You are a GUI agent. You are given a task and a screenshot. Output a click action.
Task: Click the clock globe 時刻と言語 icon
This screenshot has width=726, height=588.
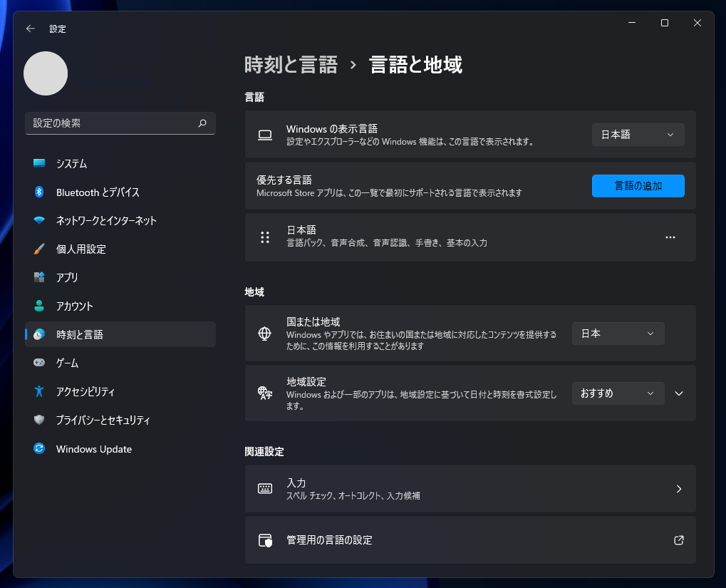[x=39, y=334]
